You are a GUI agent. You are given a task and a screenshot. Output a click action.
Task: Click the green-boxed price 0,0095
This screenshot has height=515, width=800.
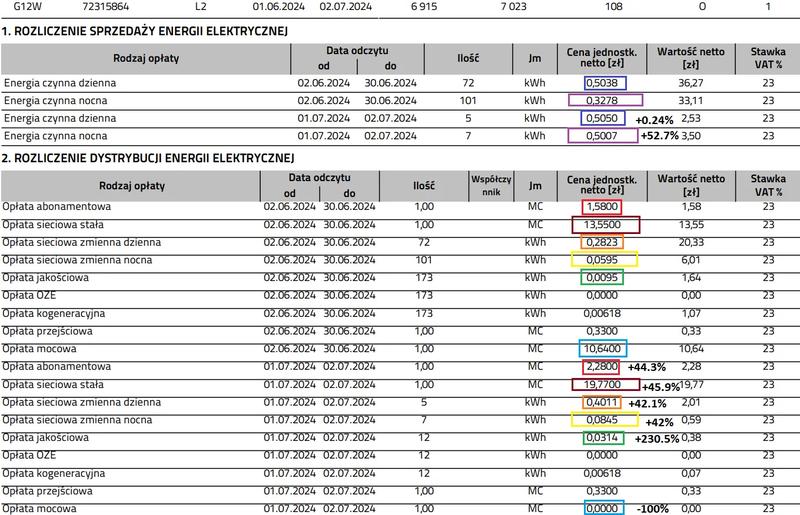point(602,277)
